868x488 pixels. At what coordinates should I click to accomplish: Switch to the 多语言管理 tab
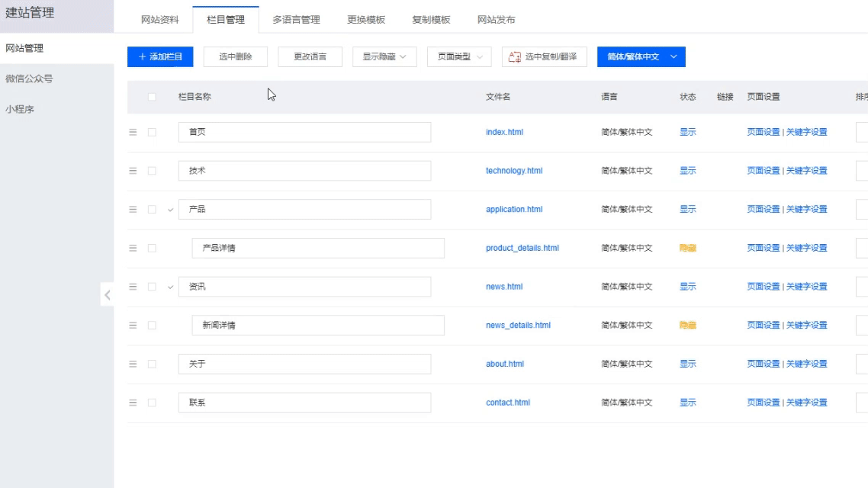pyautogui.click(x=296, y=19)
